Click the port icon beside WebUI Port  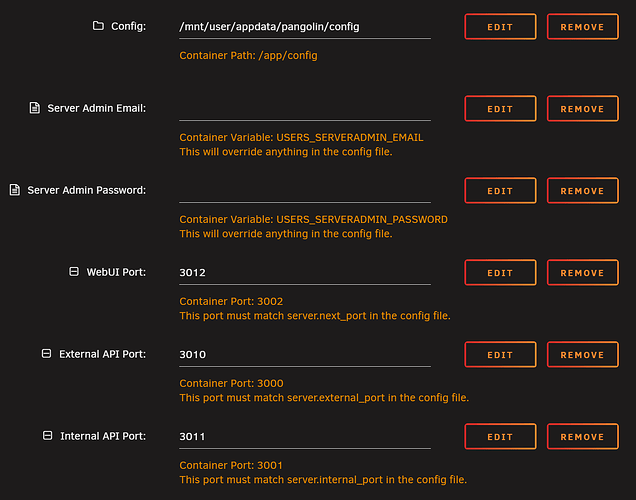74,272
